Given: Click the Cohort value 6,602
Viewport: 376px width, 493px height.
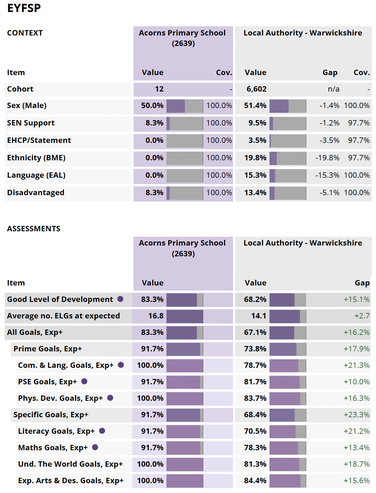Looking at the screenshot, I should tap(256, 89).
